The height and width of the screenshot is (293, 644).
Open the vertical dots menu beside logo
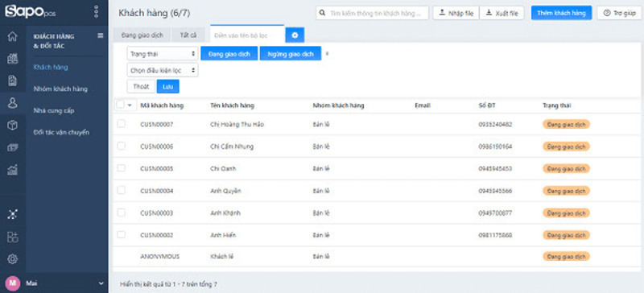click(x=96, y=11)
